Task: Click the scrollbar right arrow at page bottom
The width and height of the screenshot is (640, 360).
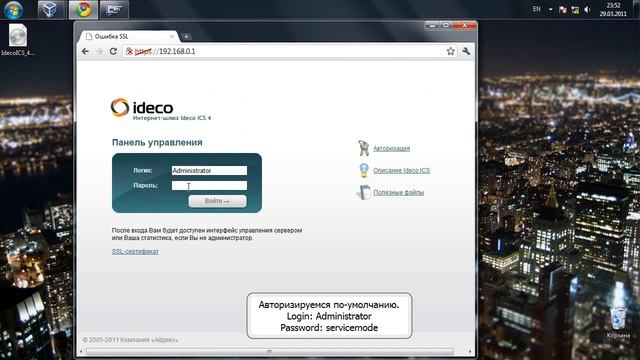Action: point(470,351)
